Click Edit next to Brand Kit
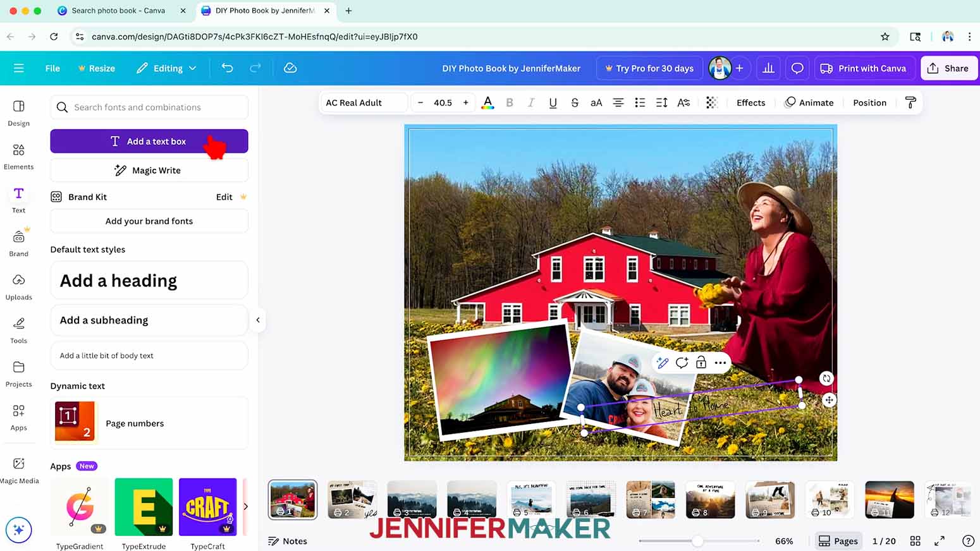Screen dimensions: 980x551 pyautogui.click(x=224, y=197)
